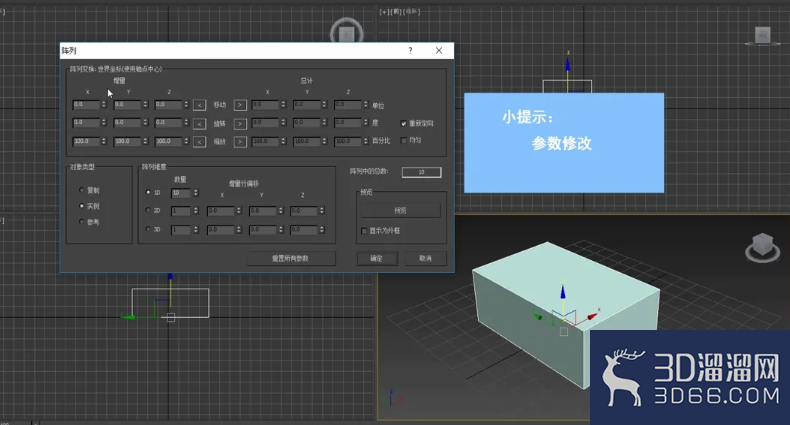Click the right arrow beside 移动 (Move)
790x425 pixels.
(240, 105)
